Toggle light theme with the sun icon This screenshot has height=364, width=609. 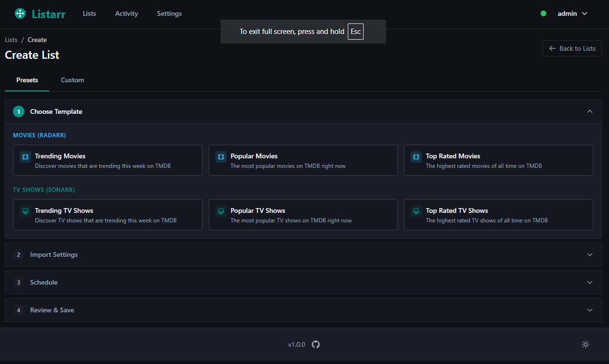tap(585, 344)
